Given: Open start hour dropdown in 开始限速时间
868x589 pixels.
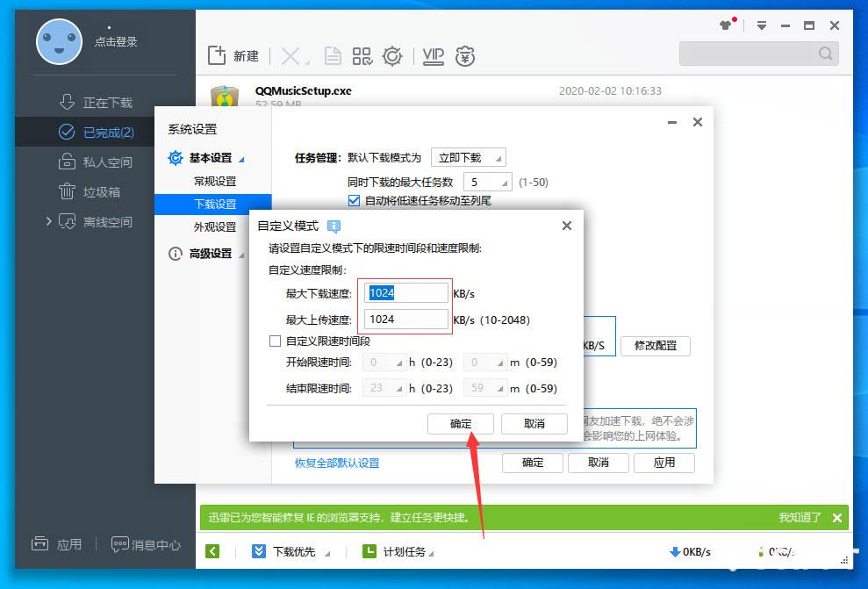Looking at the screenshot, I should [x=384, y=363].
